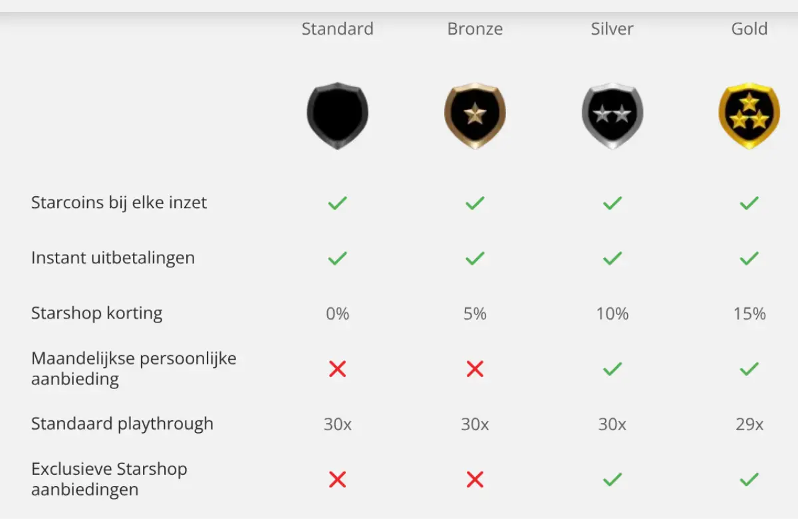Click the Standaard playthrough row label
798x532 pixels.
tap(122, 424)
